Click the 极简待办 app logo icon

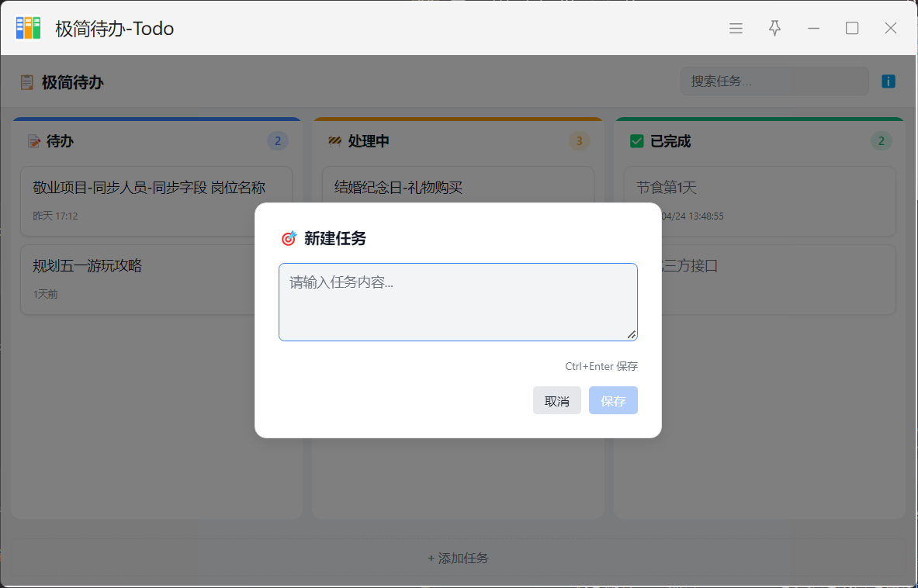click(28, 28)
